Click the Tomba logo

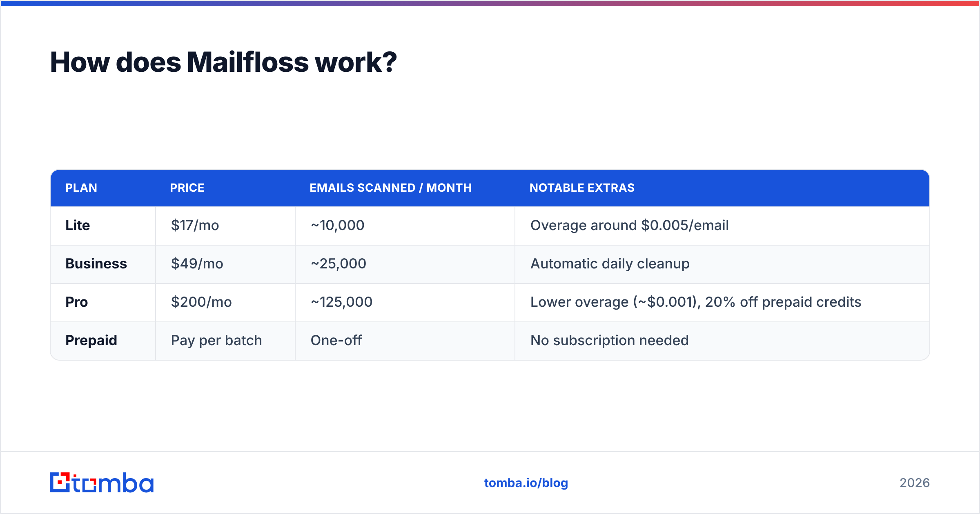point(102,483)
